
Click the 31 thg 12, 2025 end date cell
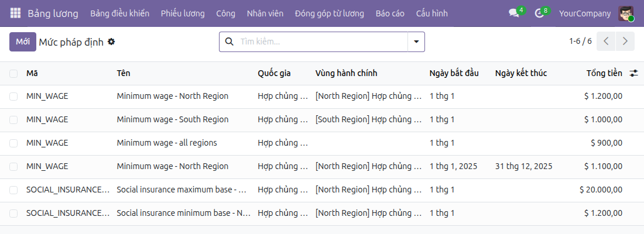pyautogui.click(x=523, y=166)
